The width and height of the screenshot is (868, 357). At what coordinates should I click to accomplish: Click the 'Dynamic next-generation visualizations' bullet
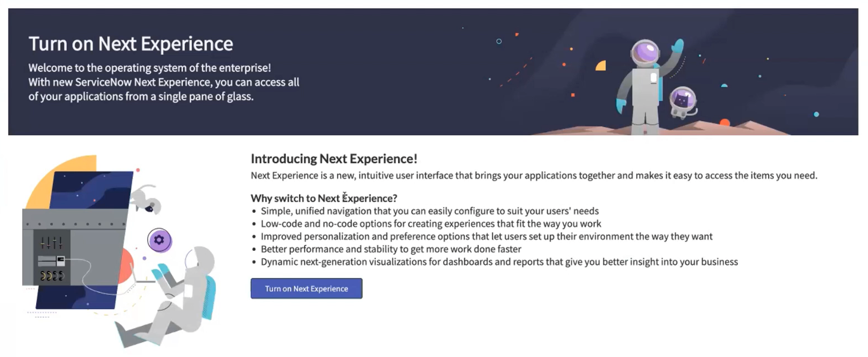pyautogui.click(x=499, y=262)
